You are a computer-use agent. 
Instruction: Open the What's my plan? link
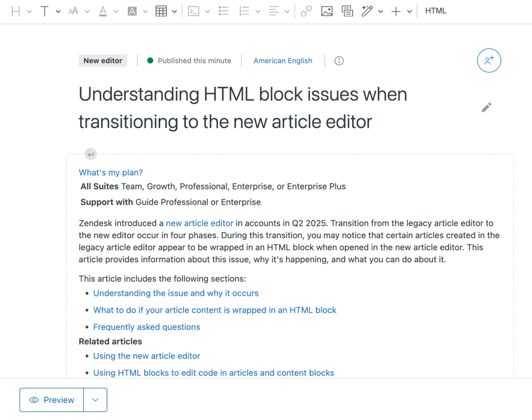(111, 172)
